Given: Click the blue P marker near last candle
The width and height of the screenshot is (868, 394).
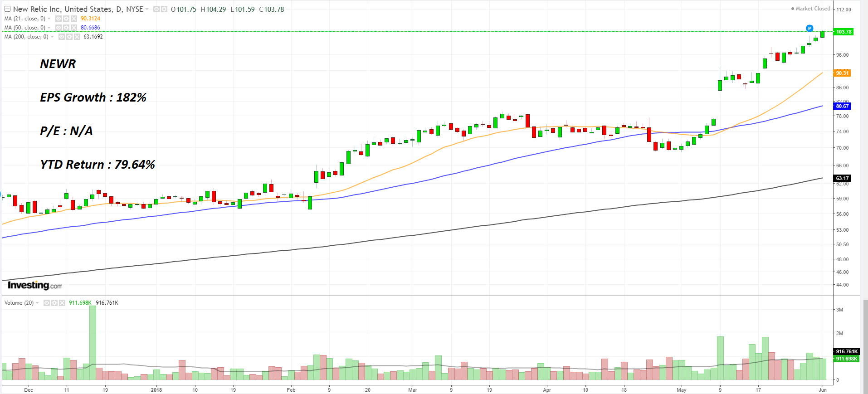Looking at the screenshot, I should pos(809,28).
